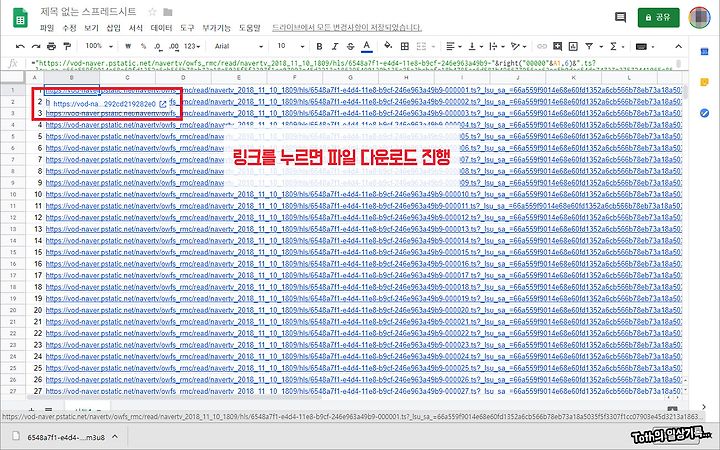Open the 파일 menu
Image resolution: width=720 pixels, height=450 pixels.
(x=46, y=28)
